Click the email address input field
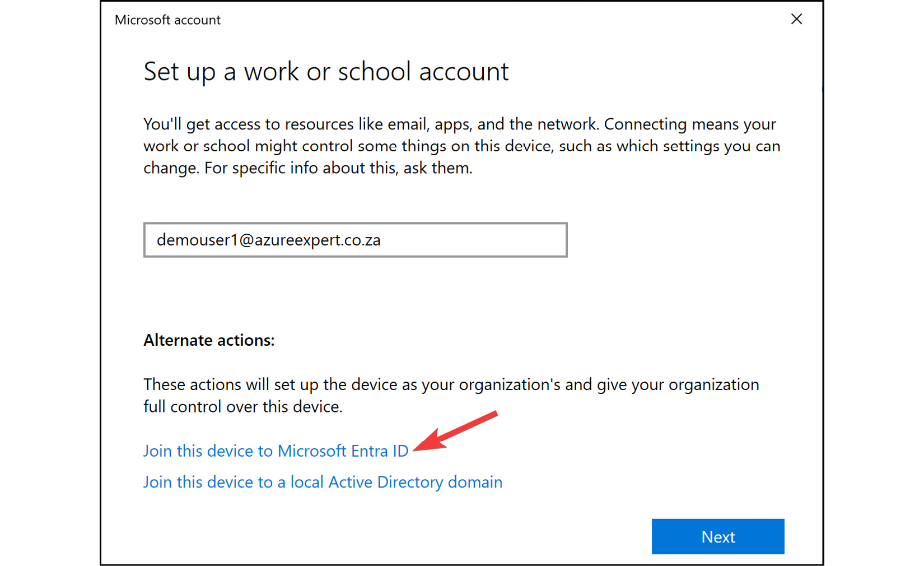The width and height of the screenshot is (924, 566). pos(355,240)
